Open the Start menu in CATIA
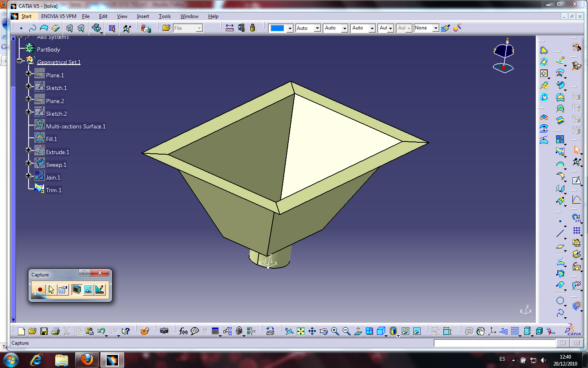588x368 pixels. click(x=27, y=16)
